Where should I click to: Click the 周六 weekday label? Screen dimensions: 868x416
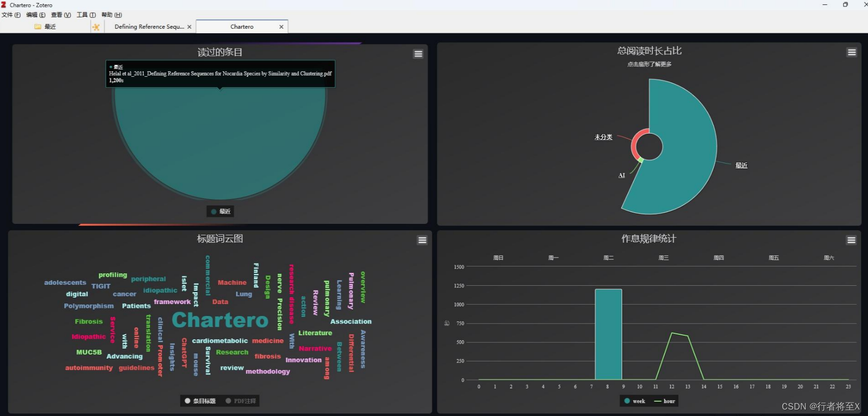pyautogui.click(x=829, y=258)
